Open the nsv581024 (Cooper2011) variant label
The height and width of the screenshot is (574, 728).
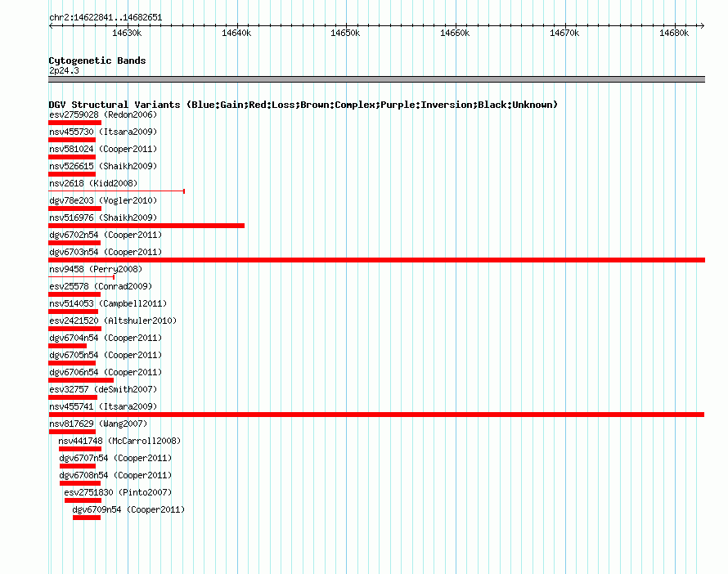tap(103, 149)
